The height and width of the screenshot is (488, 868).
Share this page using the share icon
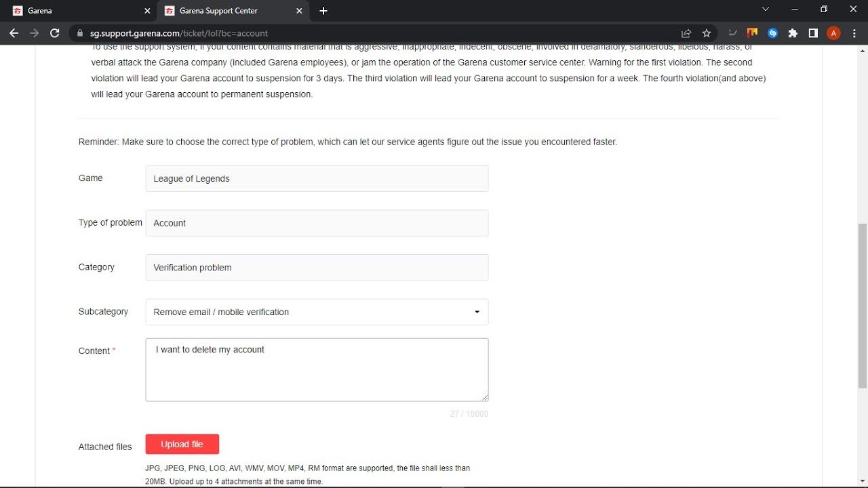(686, 33)
